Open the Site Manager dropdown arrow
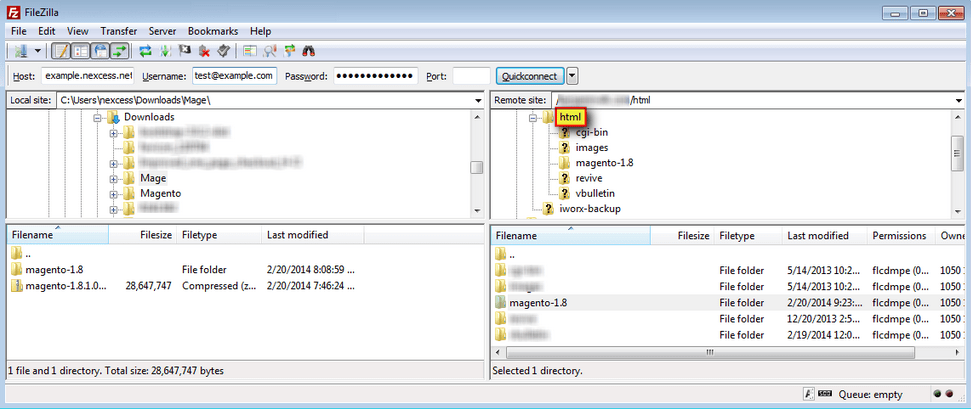This screenshot has width=971, height=409. click(37, 51)
